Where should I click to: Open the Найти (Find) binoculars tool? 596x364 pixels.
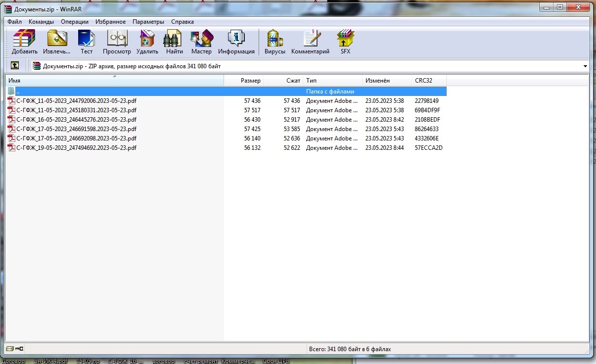[x=174, y=42]
